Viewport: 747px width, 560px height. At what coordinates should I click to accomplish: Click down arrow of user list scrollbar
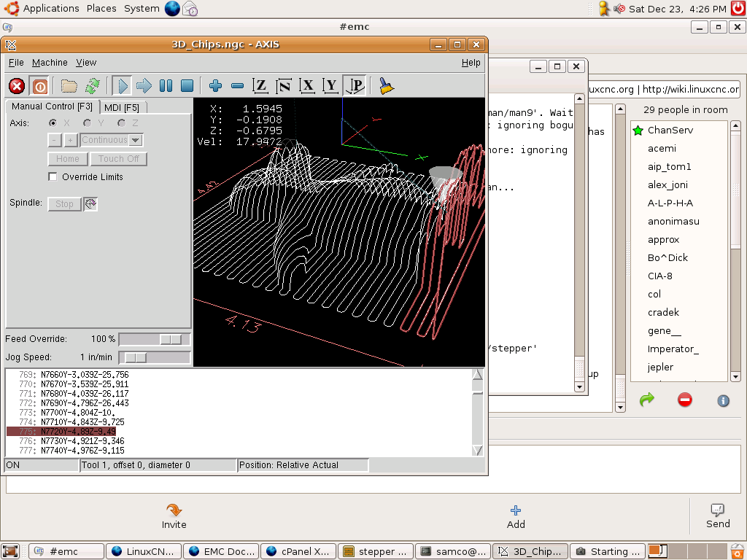(x=735, y=377)
